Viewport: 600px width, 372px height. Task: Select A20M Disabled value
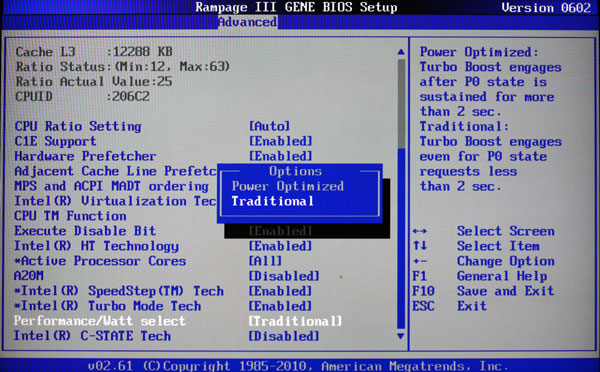(x=284, y=276)
